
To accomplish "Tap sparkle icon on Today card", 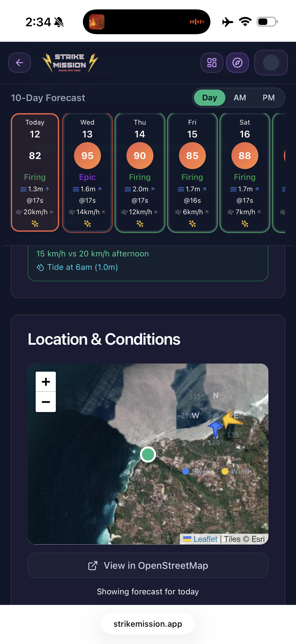I will [35, 223].
